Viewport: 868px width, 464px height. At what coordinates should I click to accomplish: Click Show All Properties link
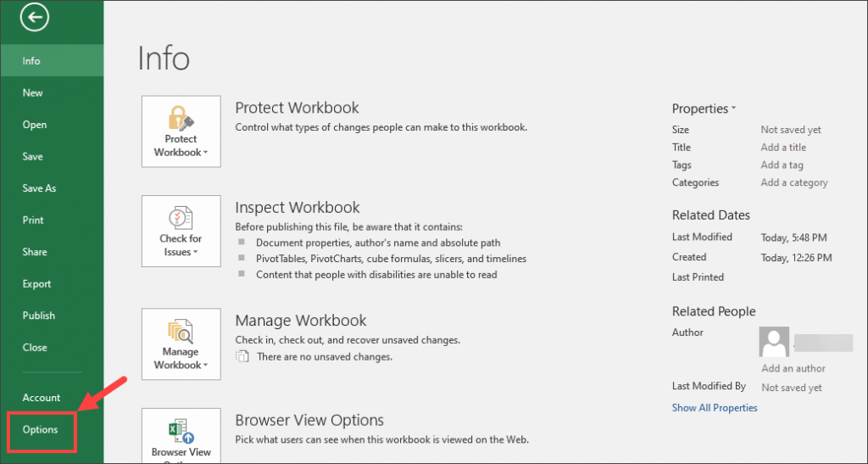(x=715, y=407)
